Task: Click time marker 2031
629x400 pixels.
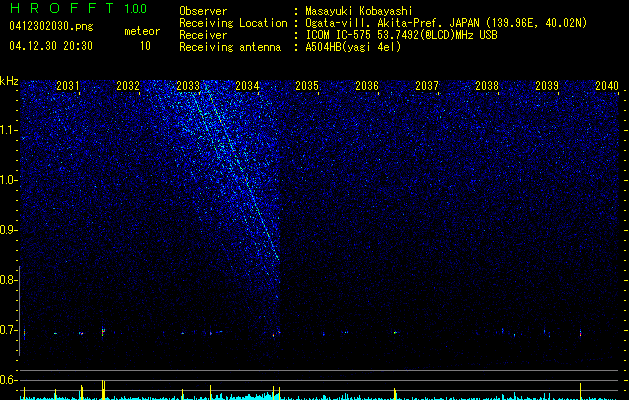Action: [67, 86]
